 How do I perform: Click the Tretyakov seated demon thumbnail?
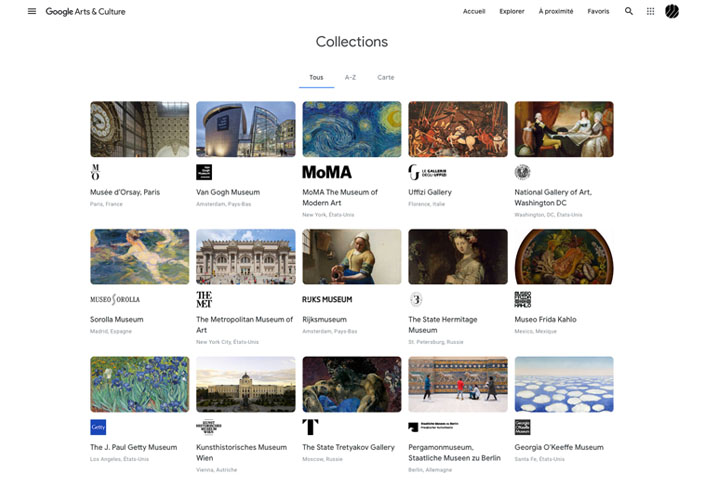352,384
